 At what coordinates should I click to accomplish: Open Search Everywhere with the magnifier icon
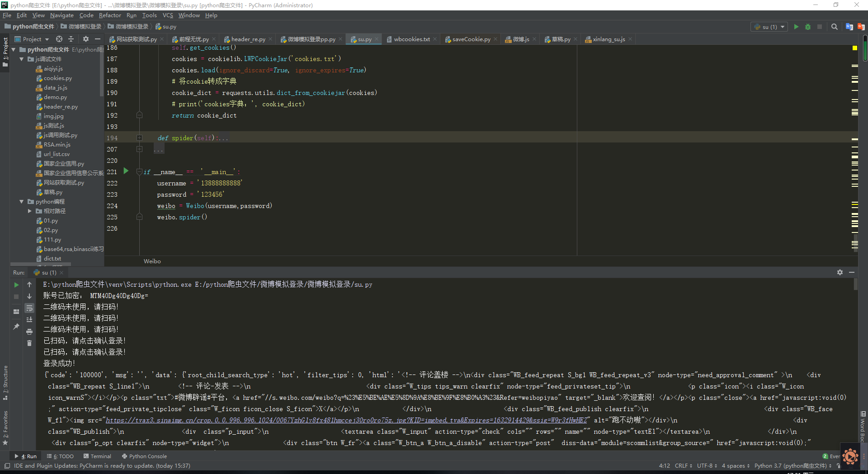[835, 27]
